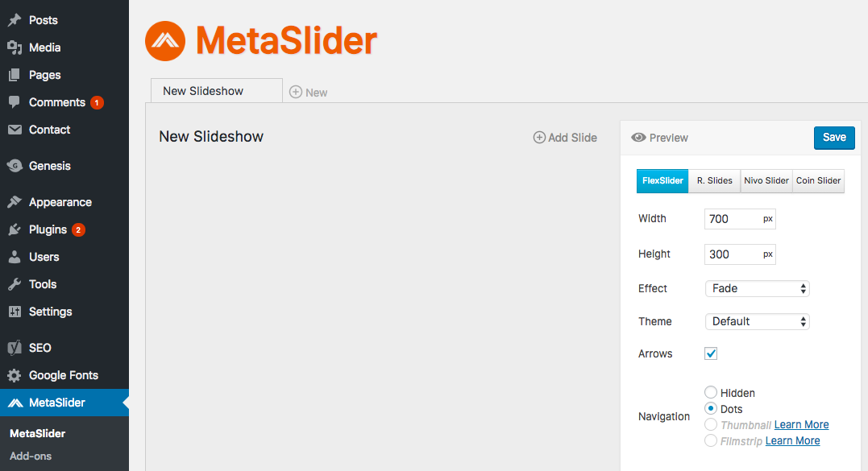
Task: Select Hidden navigation option
Action: pyautogui.click(x=710, y=392)
